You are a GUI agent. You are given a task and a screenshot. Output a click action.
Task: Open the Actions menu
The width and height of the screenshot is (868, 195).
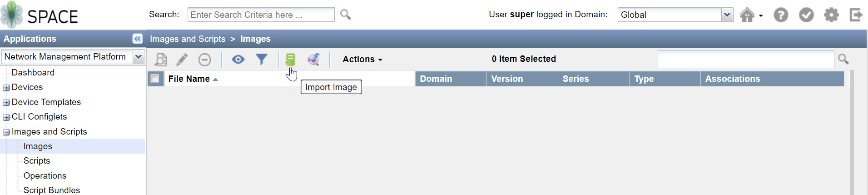click(362, 60)
